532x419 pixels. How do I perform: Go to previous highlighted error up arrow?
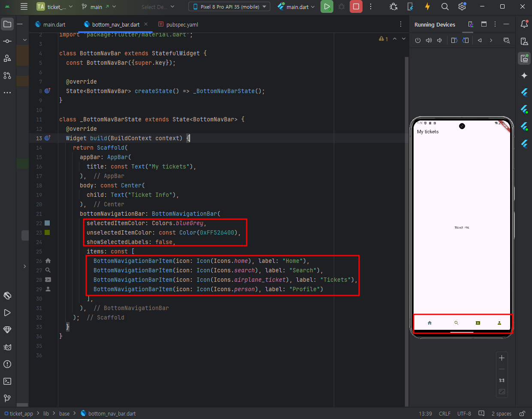click(395, 39)
